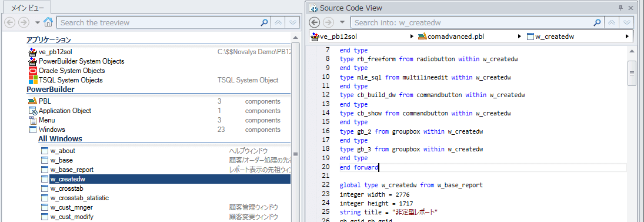Viewport: 644px width, 222px height.
Task: Jump to next source code search match
Action: tap(626, 22)
